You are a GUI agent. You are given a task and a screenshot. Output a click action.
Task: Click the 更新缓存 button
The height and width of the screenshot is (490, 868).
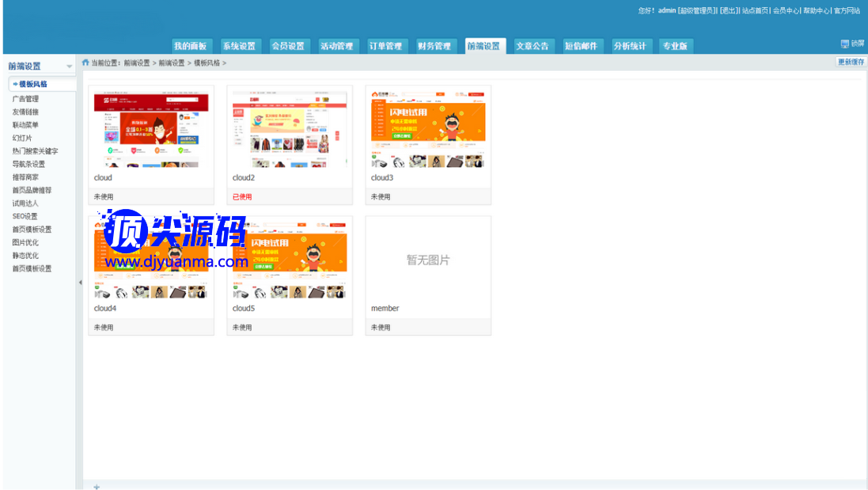(851, 62)
